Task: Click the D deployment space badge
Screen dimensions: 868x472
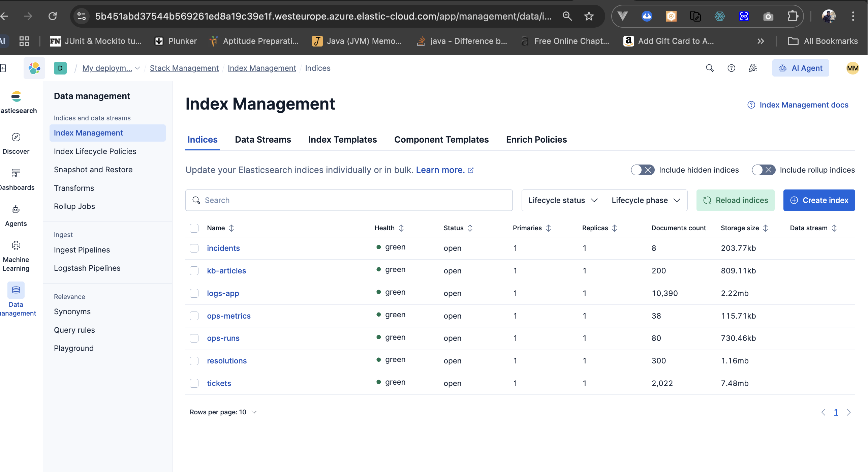Action: click(60, 68)
